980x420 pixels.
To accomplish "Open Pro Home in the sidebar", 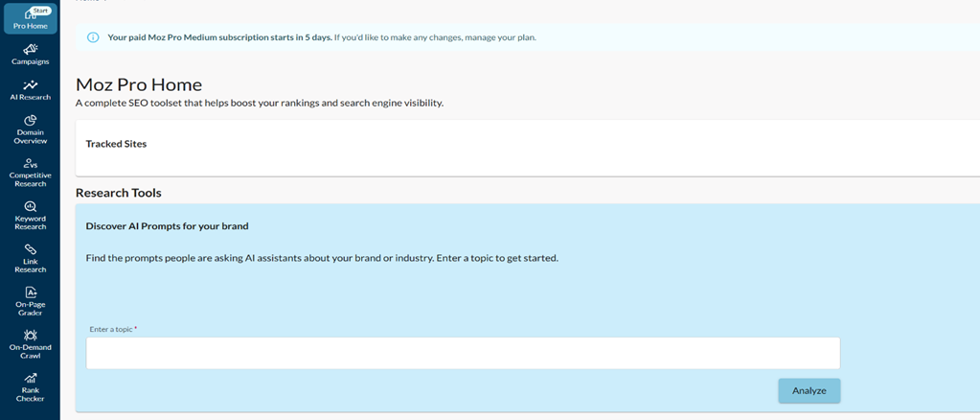I will [30, 19].
